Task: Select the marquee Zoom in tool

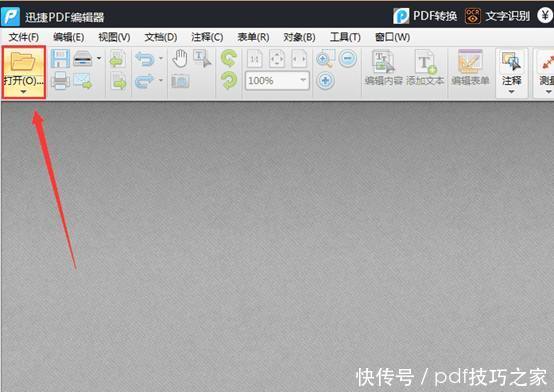Action: tap(325, 59)
